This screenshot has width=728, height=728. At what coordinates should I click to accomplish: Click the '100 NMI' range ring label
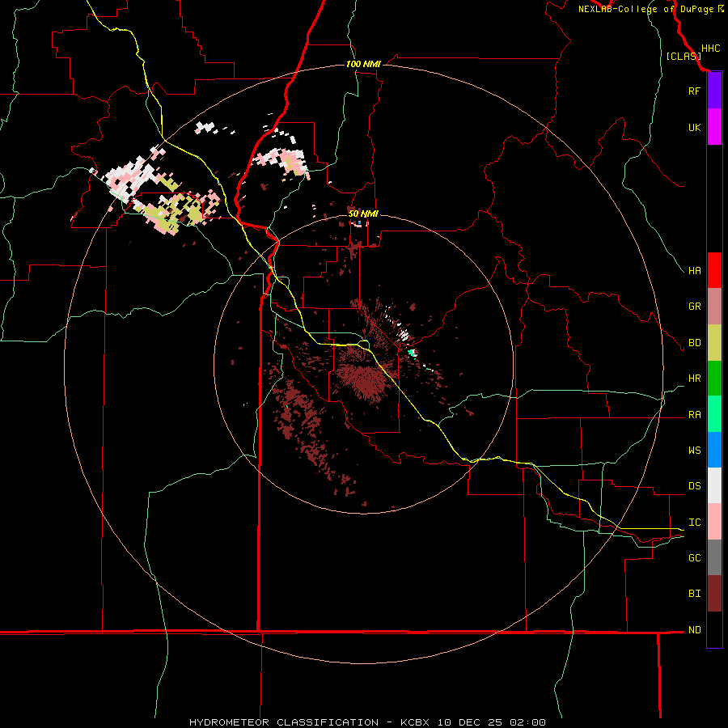point(363,64)
